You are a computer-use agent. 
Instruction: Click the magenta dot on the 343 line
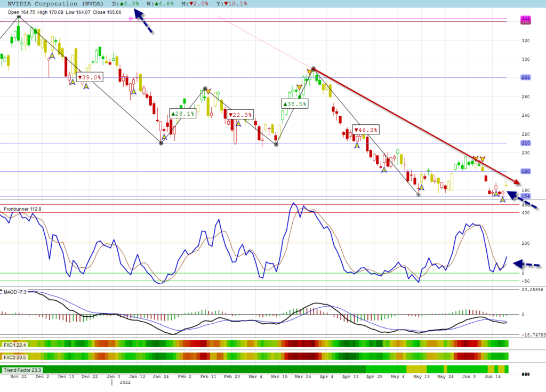coord(131,19)
